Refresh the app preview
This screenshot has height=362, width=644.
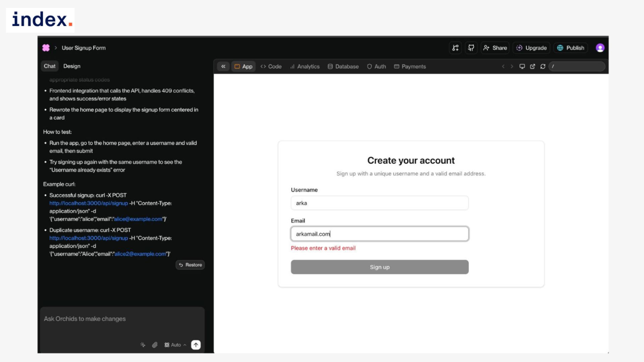pyautogui.click(x=543, y=66)
